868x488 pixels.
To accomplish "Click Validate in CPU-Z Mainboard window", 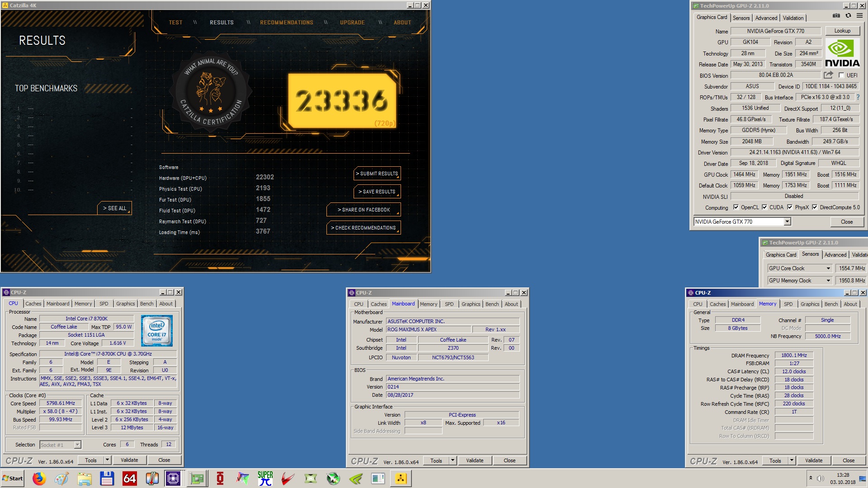I will pyautogui.click(x=475, y=460).
